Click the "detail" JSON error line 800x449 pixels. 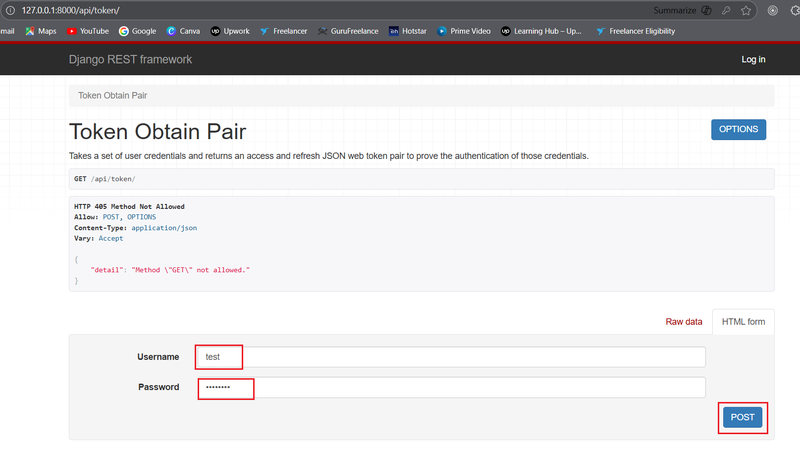(x=170, y=270)
